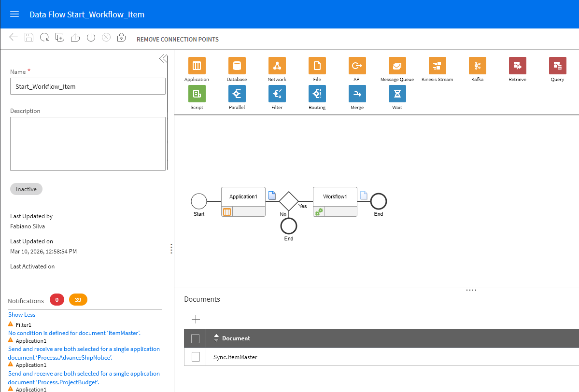579x392 pixels.
Task: Add a document with plus icon
Action: pos(196,319)
